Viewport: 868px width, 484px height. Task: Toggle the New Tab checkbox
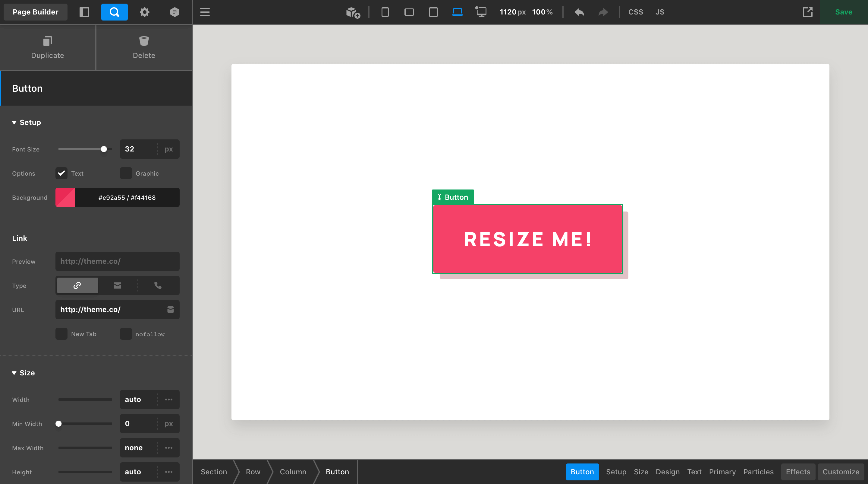tap(61, 333)
